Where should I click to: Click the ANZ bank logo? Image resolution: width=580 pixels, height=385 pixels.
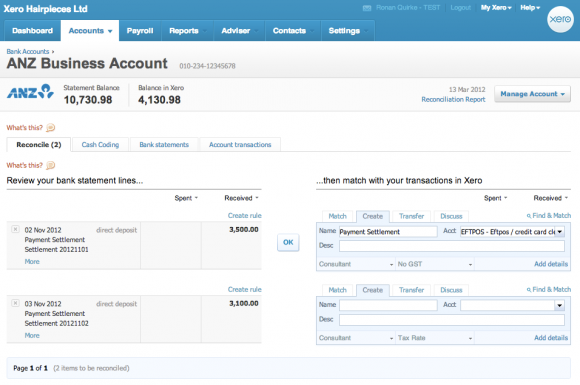coord(30,92)
